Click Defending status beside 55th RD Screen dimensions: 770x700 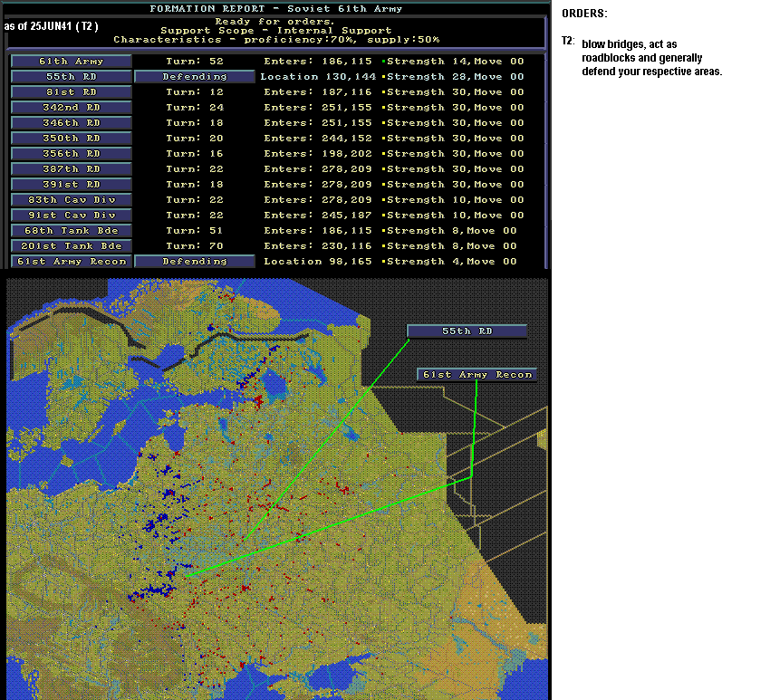(195, 77)
